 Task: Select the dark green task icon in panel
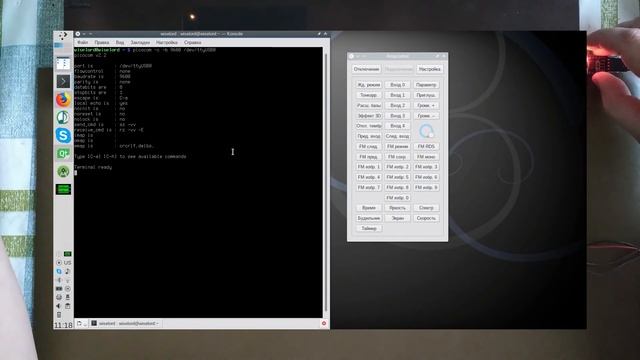63,189
